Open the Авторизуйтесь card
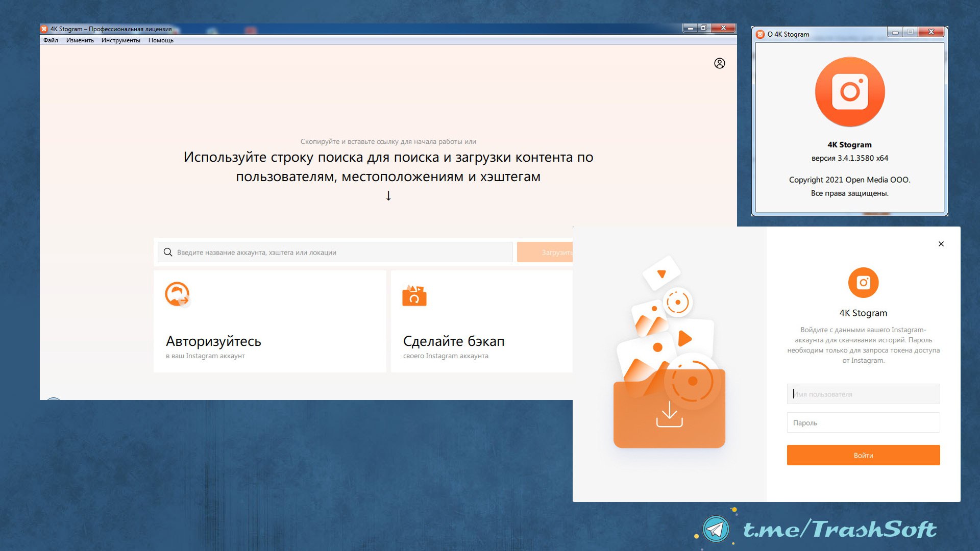The height and width of the screenshot is (551, 980). pos(269,321)
